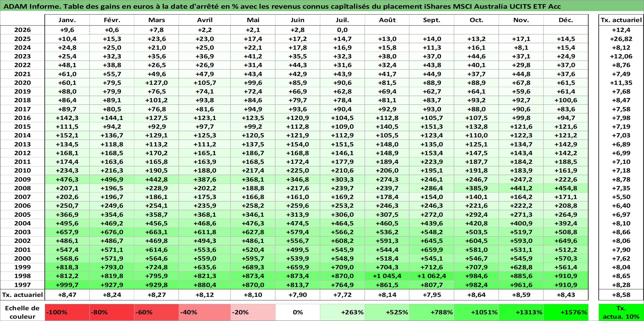Click the '+1 045,4' value for Août 1998
This screenshot has height=321, width=644.
[x=387, y=276]
